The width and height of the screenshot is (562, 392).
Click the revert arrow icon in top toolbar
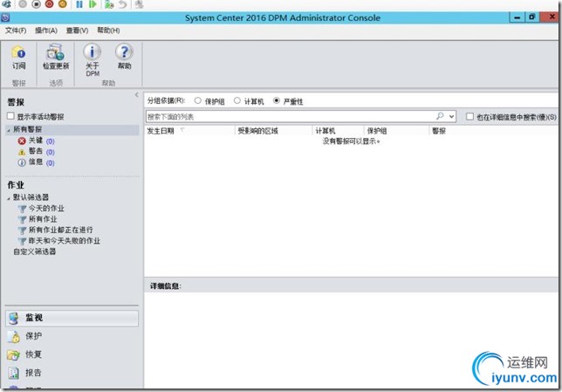coord(122,4)
